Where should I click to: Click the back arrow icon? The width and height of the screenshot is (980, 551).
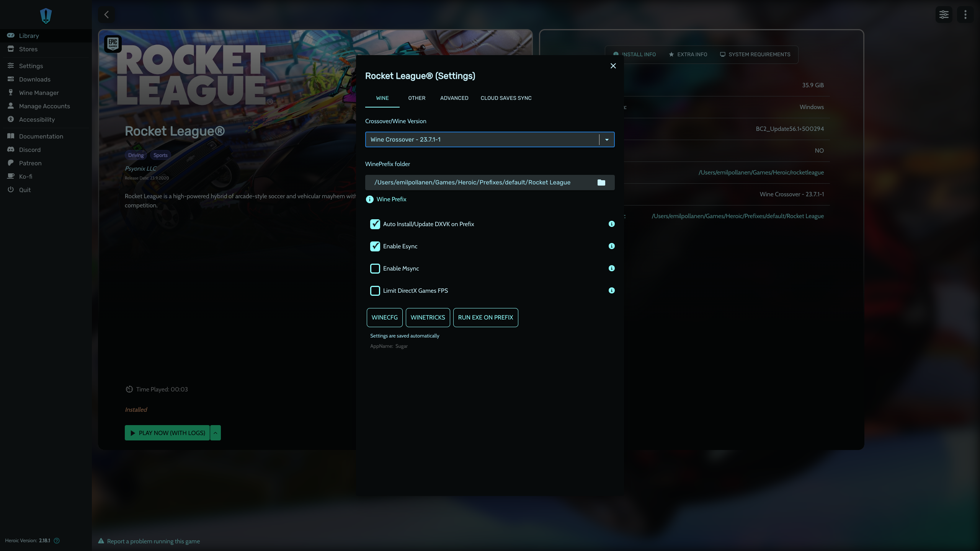[106, 15]
